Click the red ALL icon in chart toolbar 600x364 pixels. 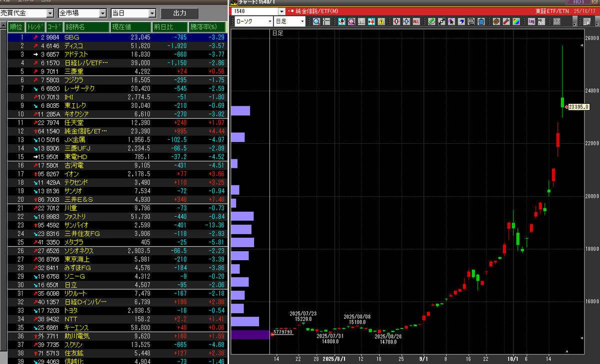click(x=416, y=21)
